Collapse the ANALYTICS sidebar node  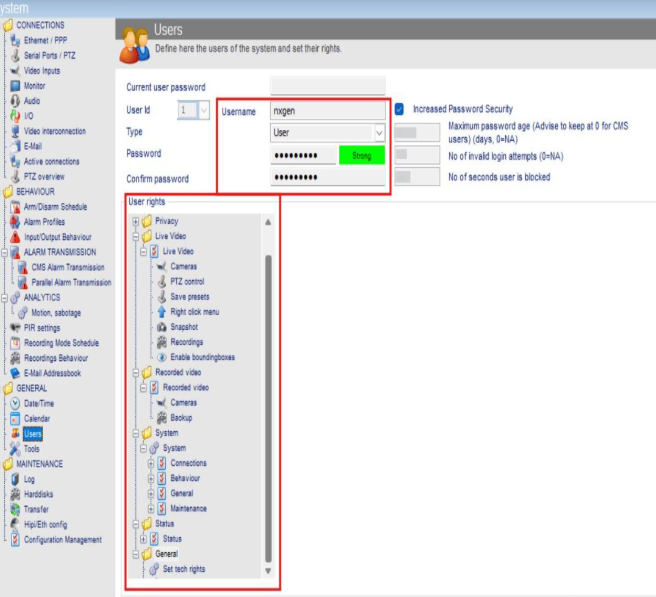[x=4, y=298]
